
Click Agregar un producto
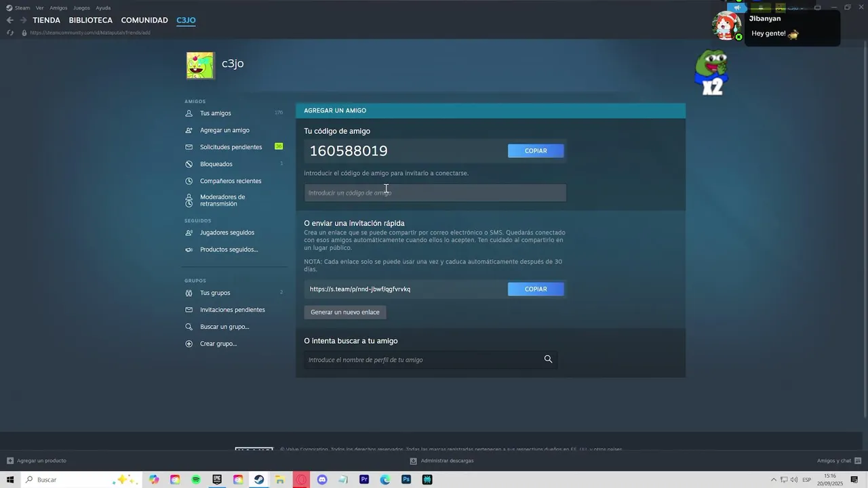(37, 461)
